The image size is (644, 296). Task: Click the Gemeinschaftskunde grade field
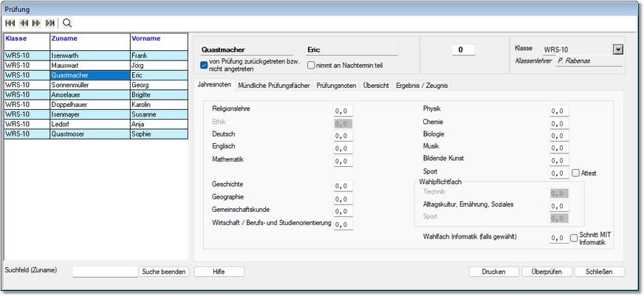click(343, 211)
